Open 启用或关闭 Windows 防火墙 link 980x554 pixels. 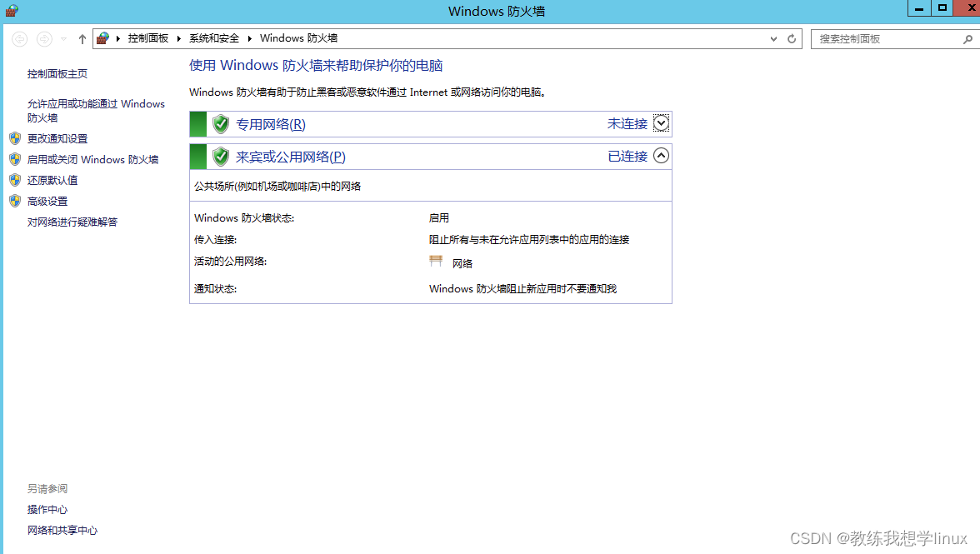coord(92,159)
